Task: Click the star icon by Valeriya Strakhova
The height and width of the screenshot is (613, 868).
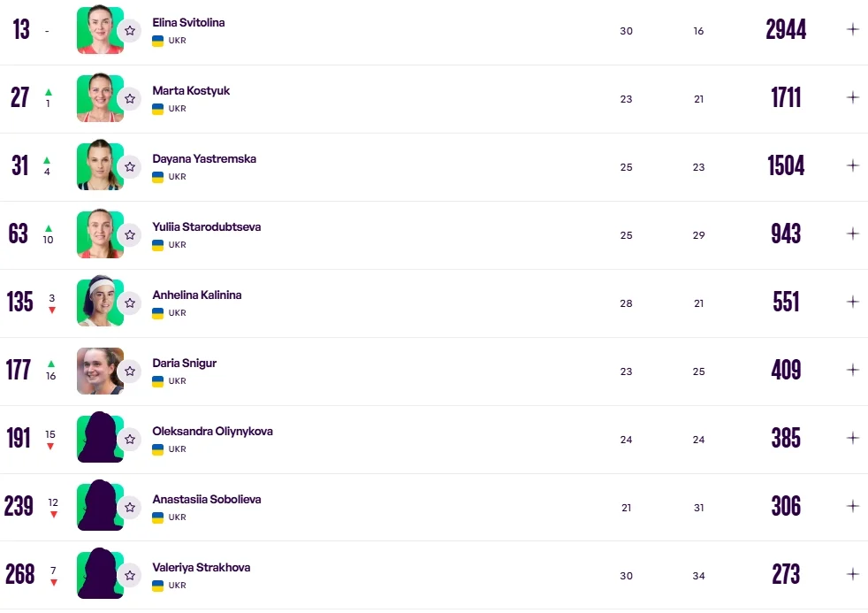Action: (x=130, y=576)
